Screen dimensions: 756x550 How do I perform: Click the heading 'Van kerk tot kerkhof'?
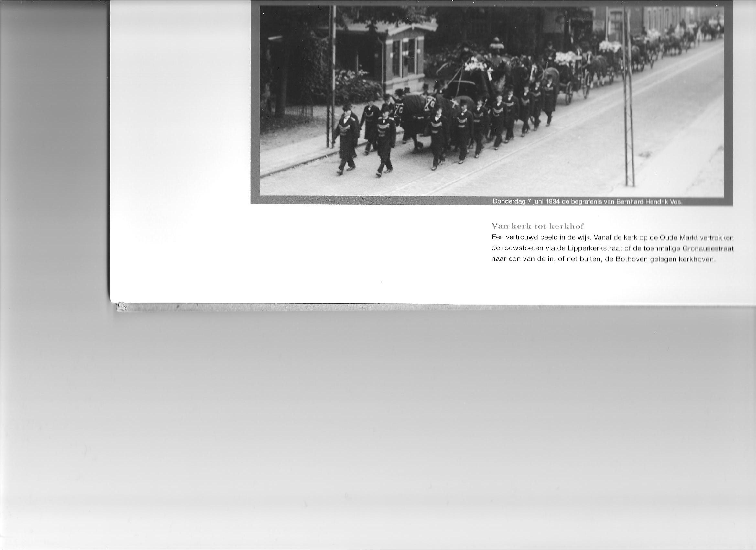538,226
